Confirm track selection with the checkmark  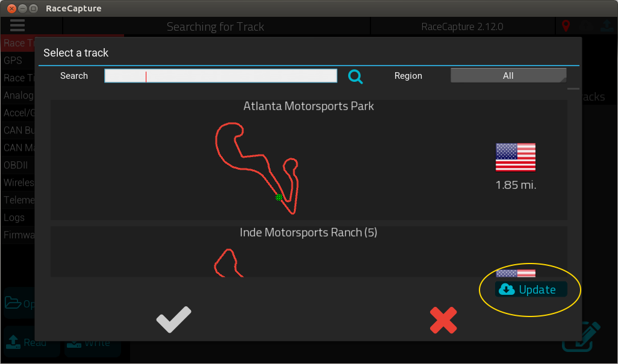[173, 319]
